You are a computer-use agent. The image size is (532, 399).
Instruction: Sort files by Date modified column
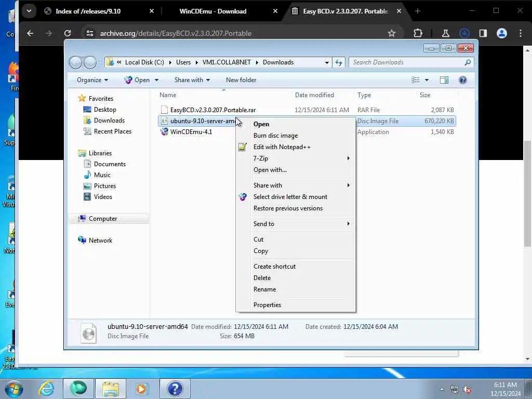(314, 96)
